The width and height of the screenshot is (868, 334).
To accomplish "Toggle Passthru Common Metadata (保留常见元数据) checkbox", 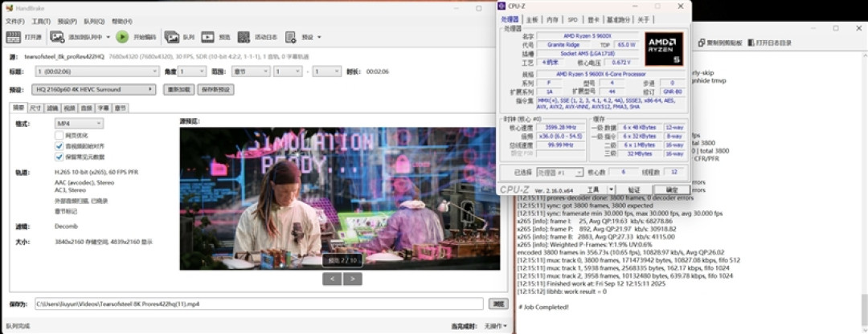I will [x=59, y=157].
